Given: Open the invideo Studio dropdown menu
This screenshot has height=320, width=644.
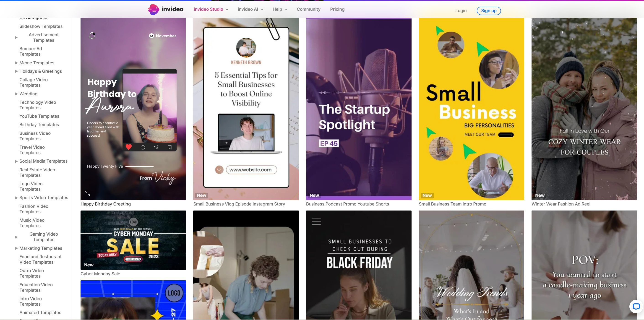Looking at the screenshot, I should [x=211, y=9].
